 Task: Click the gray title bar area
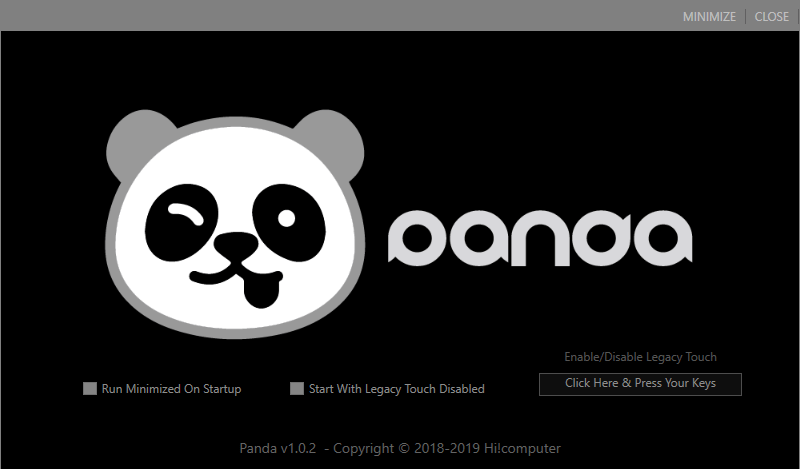[x=337, y=15]
